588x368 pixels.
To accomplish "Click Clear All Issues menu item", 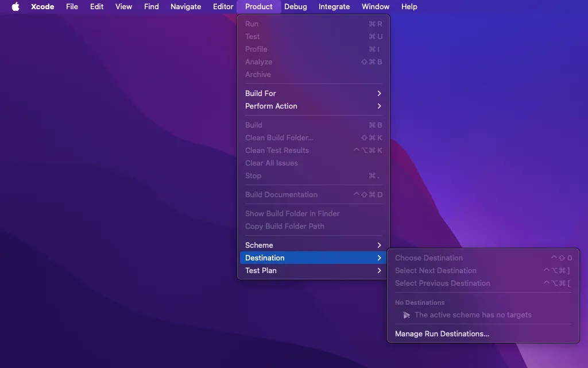I will tap(313, 163).
